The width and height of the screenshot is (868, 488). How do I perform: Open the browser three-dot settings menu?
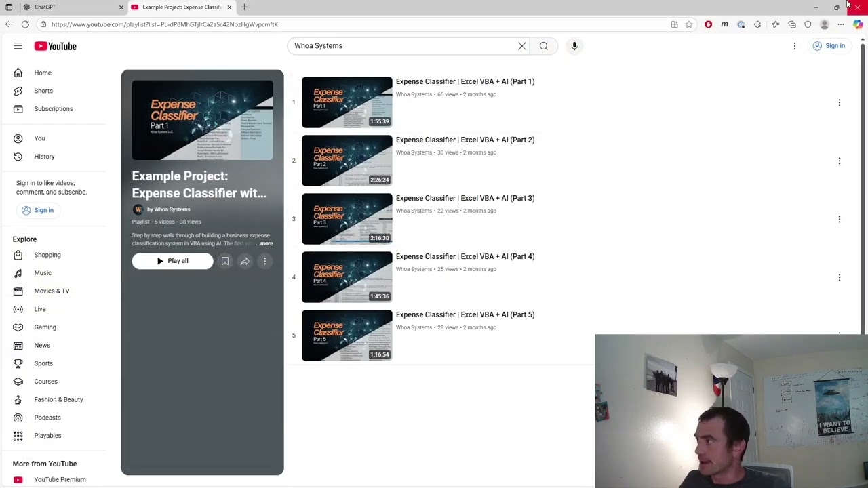pyautogui.click(x=841, y=24)
